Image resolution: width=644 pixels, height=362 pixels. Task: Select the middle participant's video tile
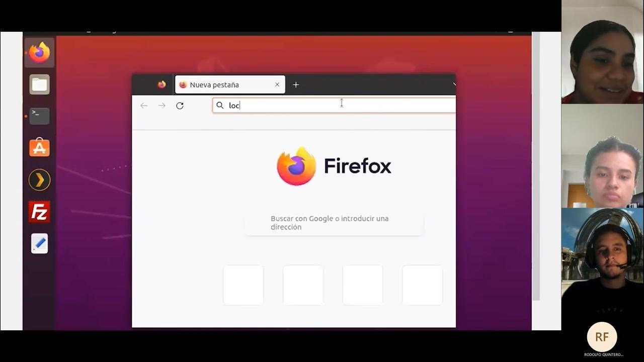point(602,156)
